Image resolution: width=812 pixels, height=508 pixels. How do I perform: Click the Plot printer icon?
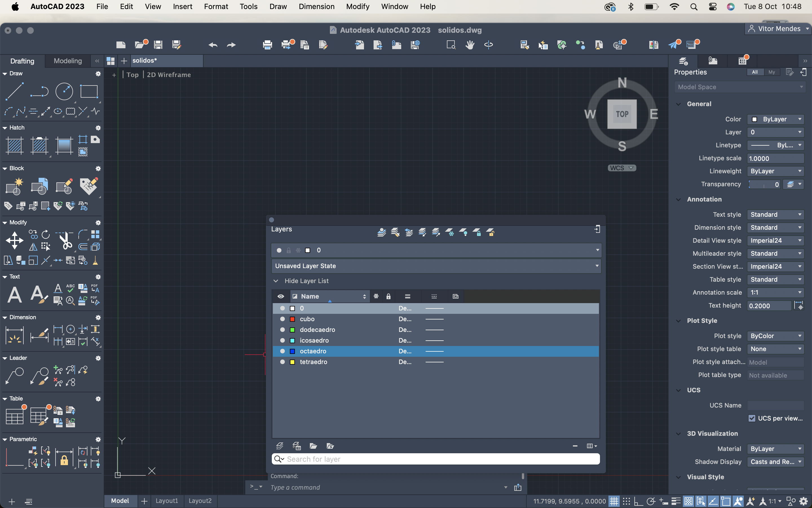click(x=267, y=45)
